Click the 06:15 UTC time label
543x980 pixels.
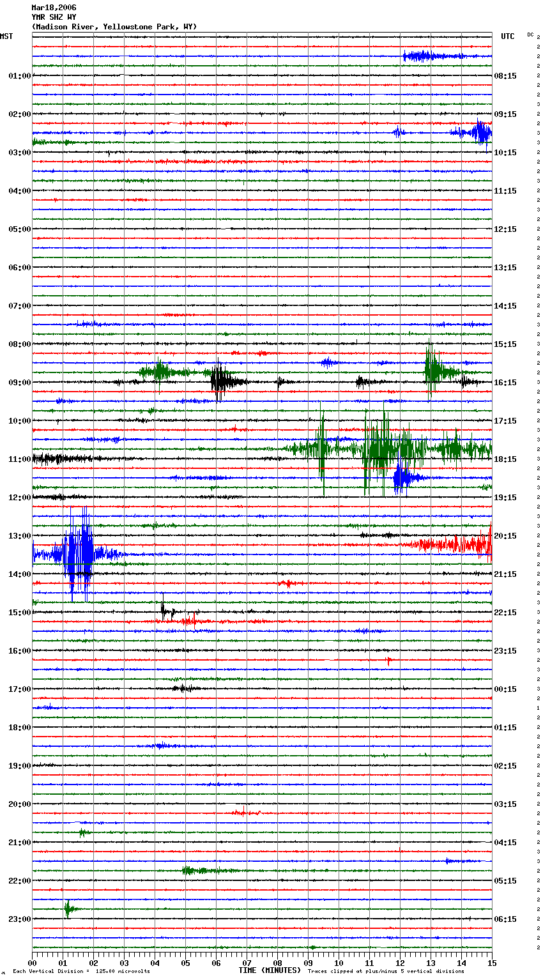pyautogui.click(x=505, y=919)
